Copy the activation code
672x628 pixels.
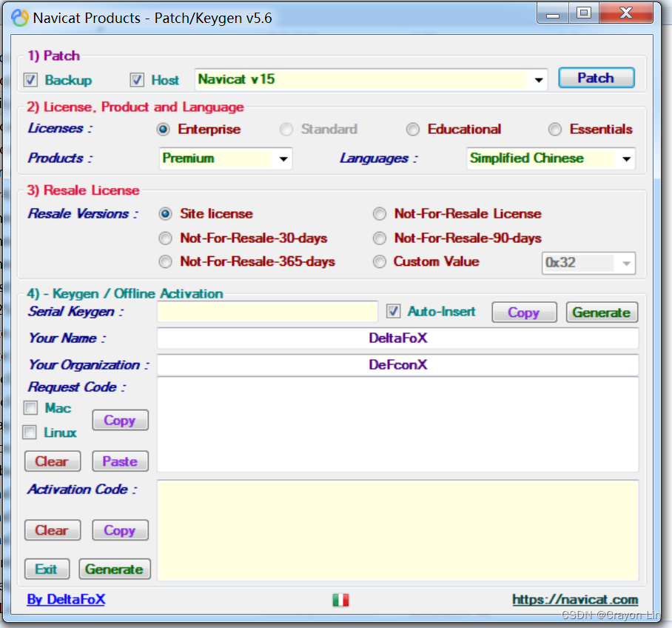(x=120, y=531)
